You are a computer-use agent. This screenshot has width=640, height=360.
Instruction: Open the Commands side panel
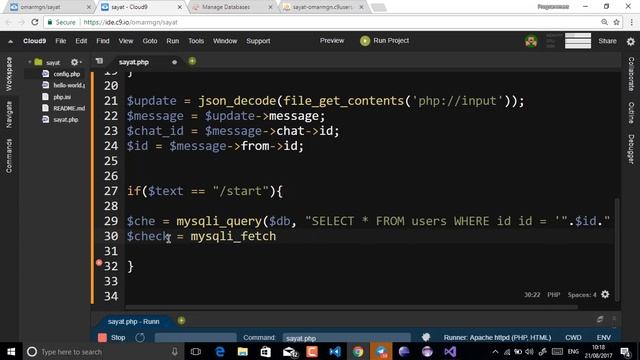(x=9, y=156)
